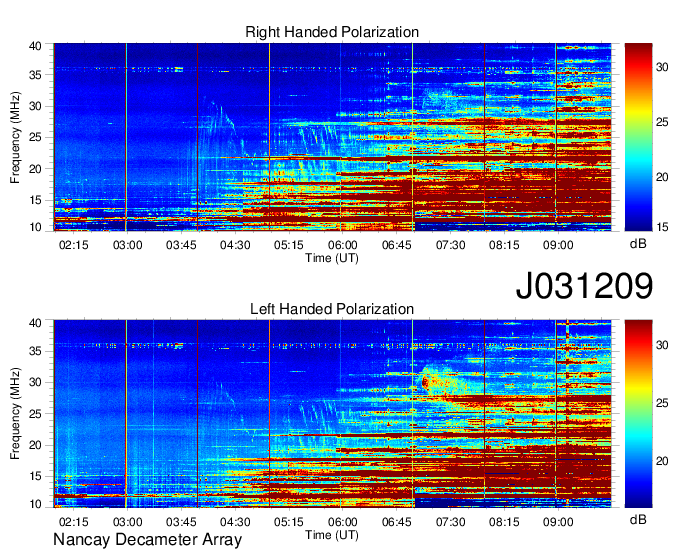Select 09:00 tick under Right Handed plot
The width and height of the screenshot is (680, 552).
coord(558,245)
